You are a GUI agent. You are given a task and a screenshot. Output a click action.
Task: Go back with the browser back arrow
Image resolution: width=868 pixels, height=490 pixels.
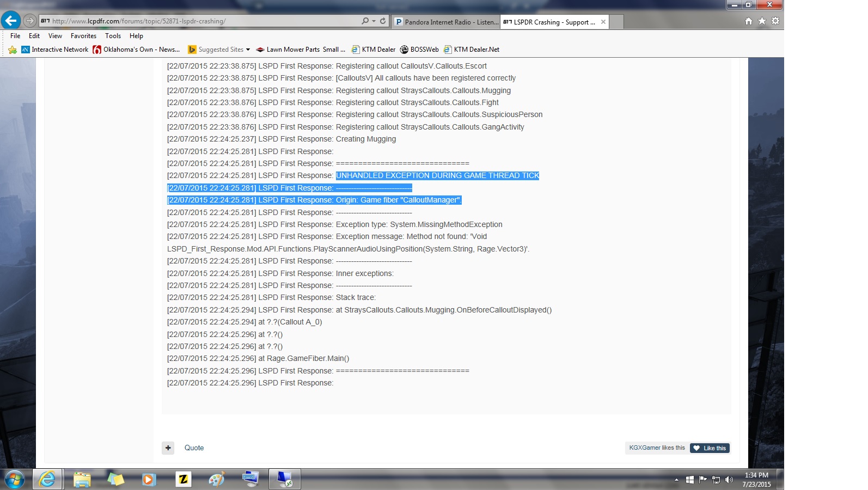(x=11, y=21)
